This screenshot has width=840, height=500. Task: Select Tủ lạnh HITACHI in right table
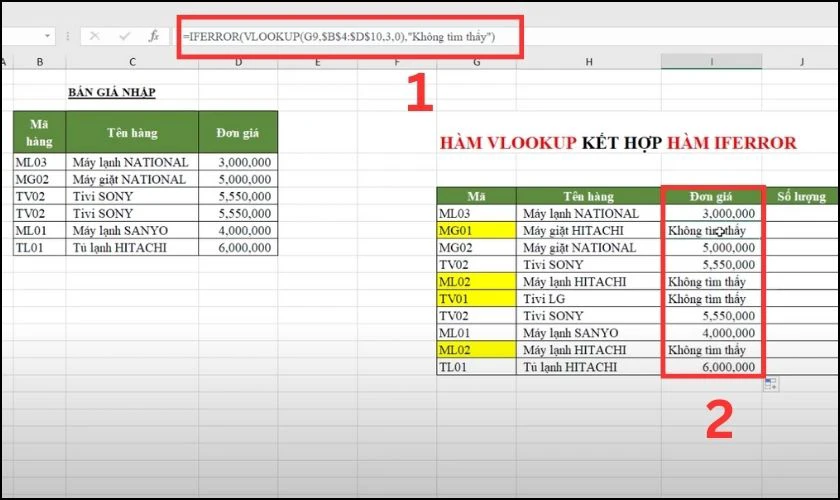pos(589,367)
